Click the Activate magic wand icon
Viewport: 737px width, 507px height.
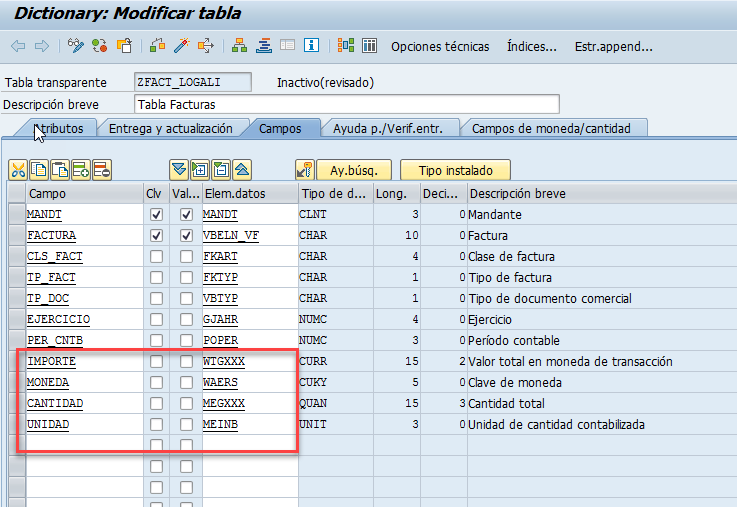tap(181, 46)
